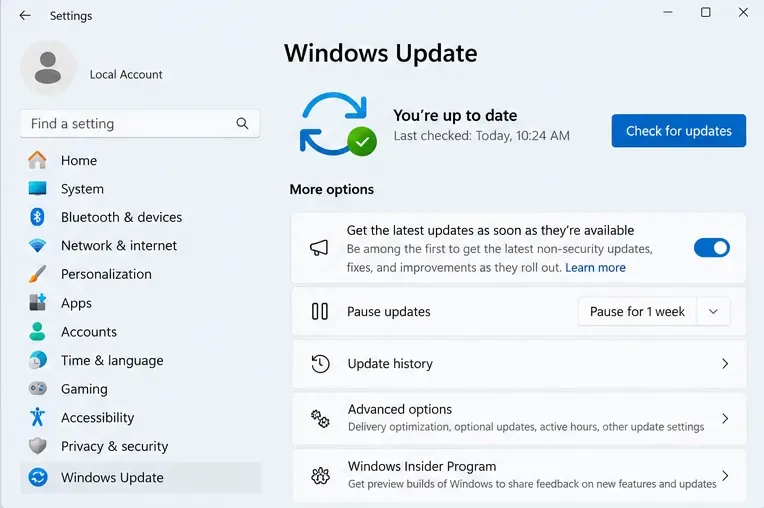This screenshot has width=764, height=508.
Task: Click the Update history clock icon
Action: 320,364
